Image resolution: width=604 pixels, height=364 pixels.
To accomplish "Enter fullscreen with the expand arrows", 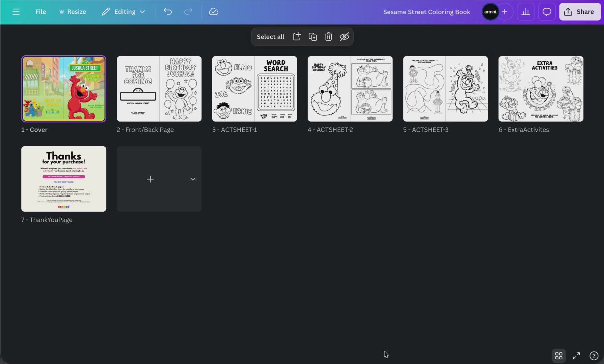I will tap(576, 356).
